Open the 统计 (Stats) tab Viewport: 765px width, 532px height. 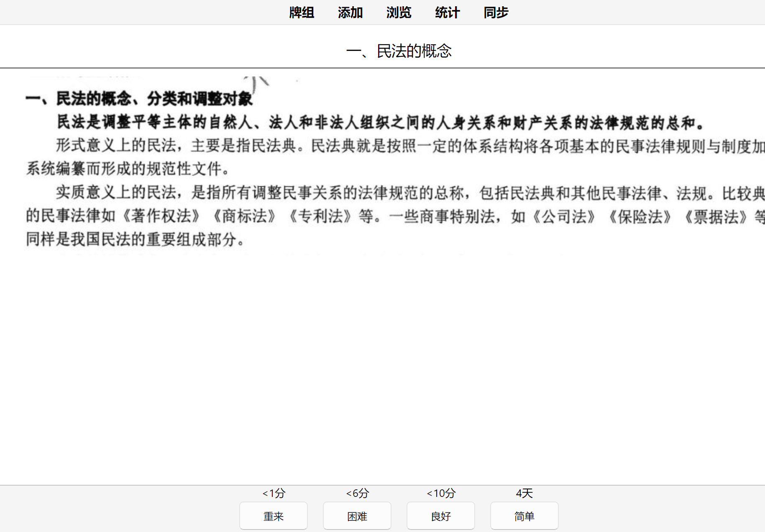(447, 13)
